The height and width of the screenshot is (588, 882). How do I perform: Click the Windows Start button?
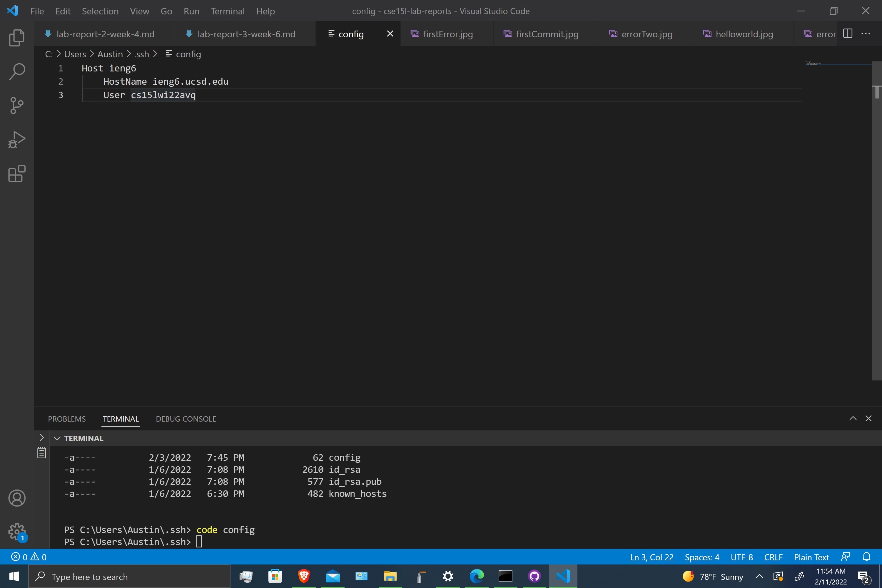(x=14, y=576)
